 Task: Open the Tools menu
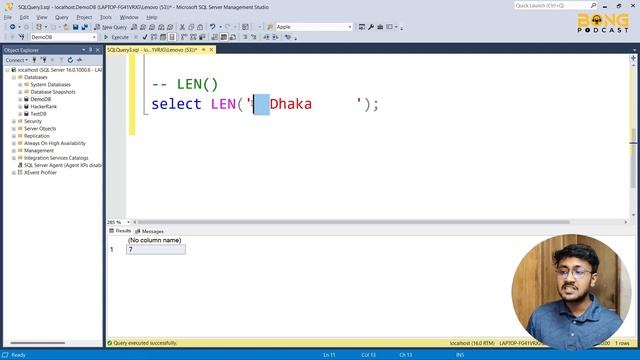pyautogui.click(x=106, y=17)
